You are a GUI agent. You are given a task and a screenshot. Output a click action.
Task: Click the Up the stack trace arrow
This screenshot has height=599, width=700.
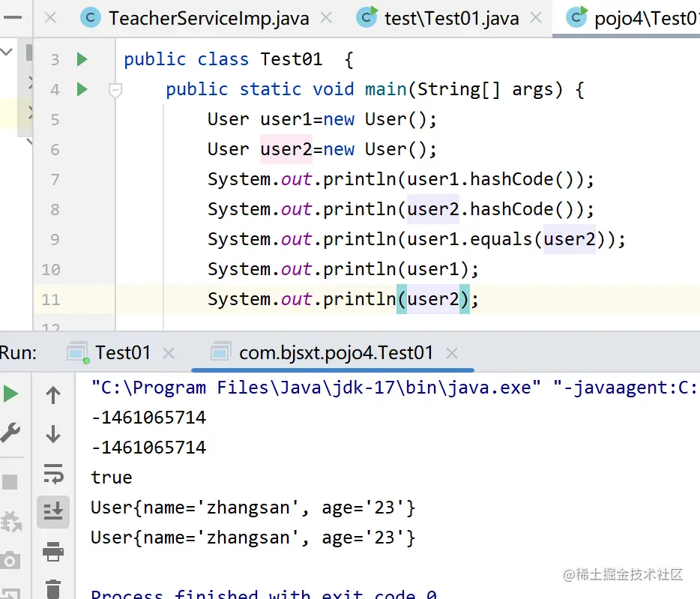[x=53, y=395]
